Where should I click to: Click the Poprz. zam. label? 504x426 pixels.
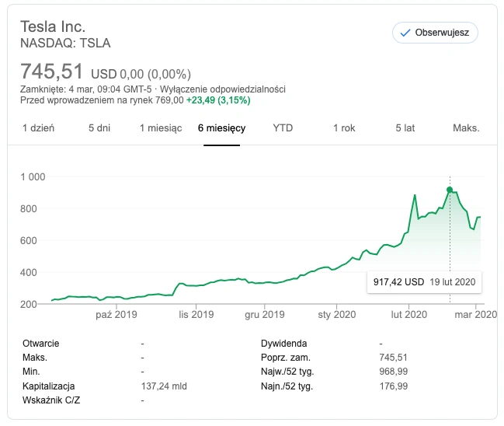coord(286,358)
